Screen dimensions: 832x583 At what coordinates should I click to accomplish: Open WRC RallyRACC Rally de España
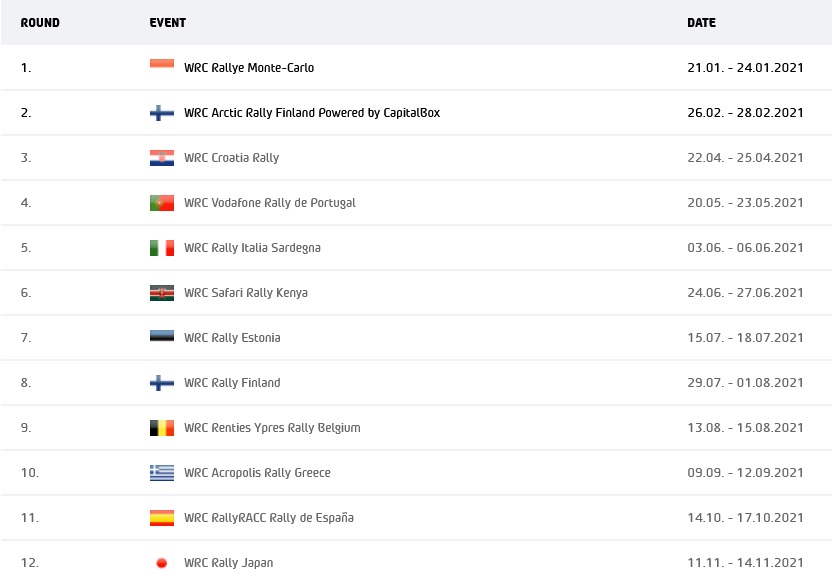point(269,518)
